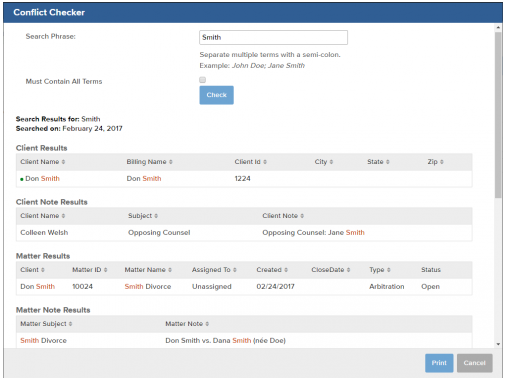This screenshot has height=389, width=515.
Task: Select Don Smith in Matter Results
Action: [37, 287]
